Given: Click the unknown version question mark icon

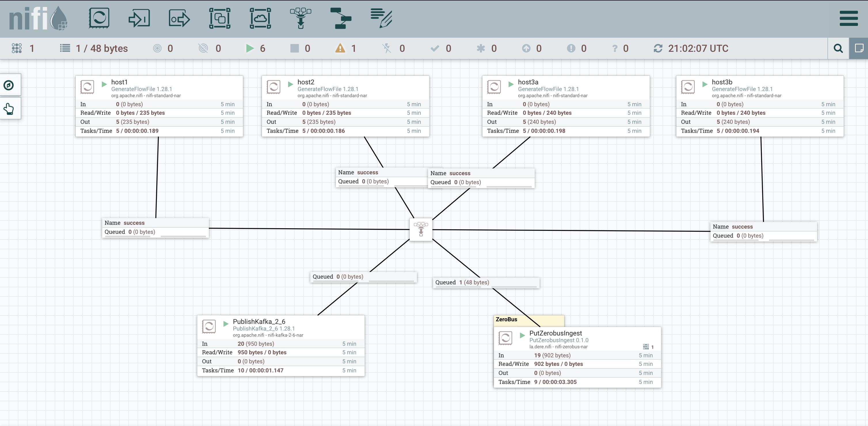Looking at the screenshot, I should pyautogui.click(x=615, y=48).
